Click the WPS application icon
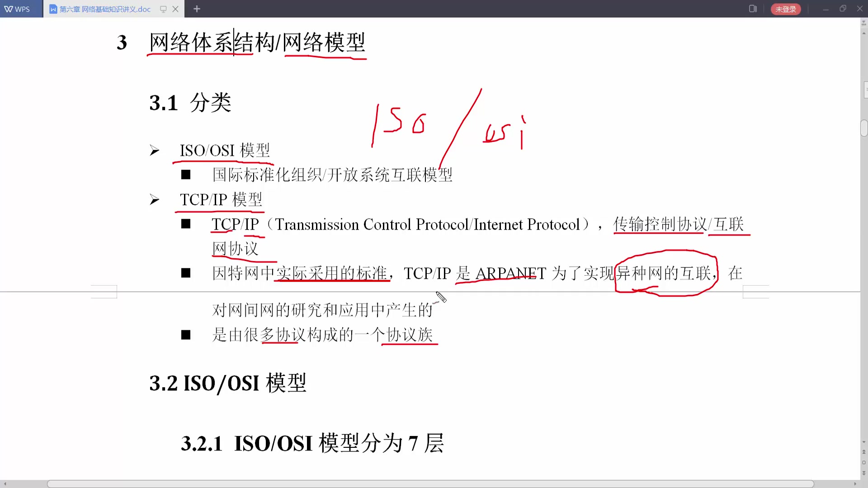Screen dimensions: 868x488 coord(17,8)
